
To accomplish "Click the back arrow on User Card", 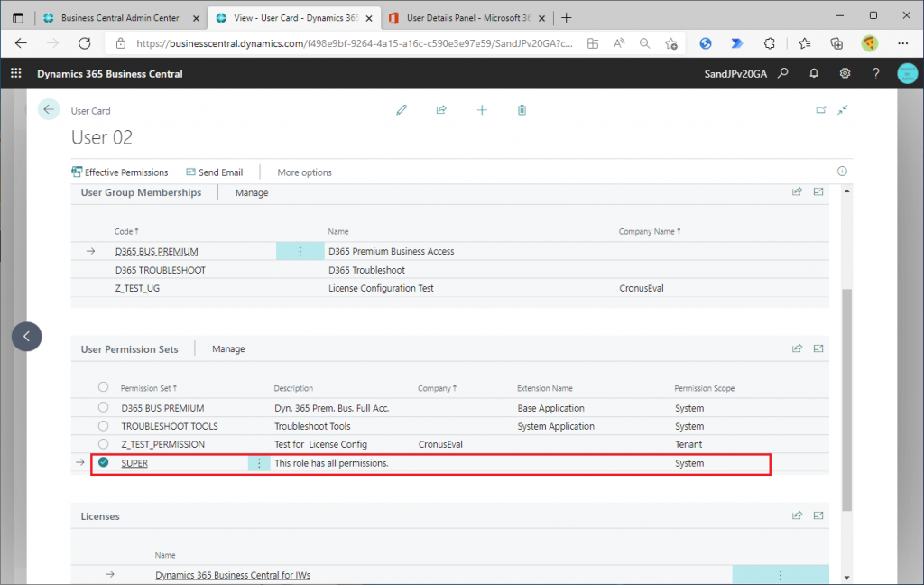I will pos(49,109).
